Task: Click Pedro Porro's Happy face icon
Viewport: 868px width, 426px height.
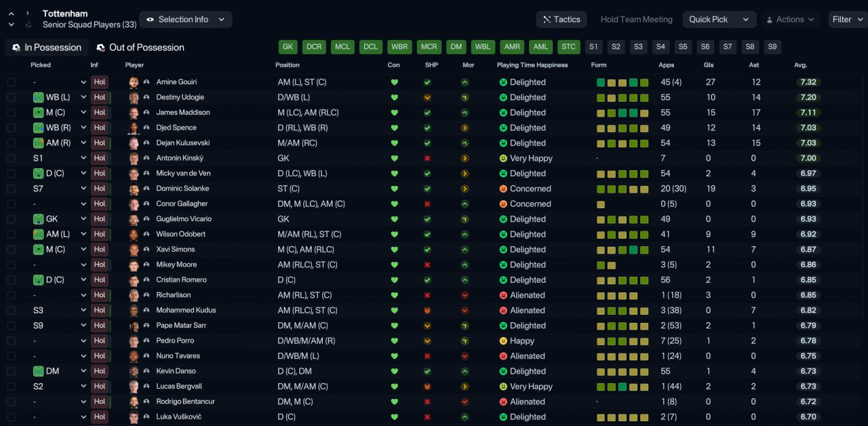Action: click(x=503, y=341)
